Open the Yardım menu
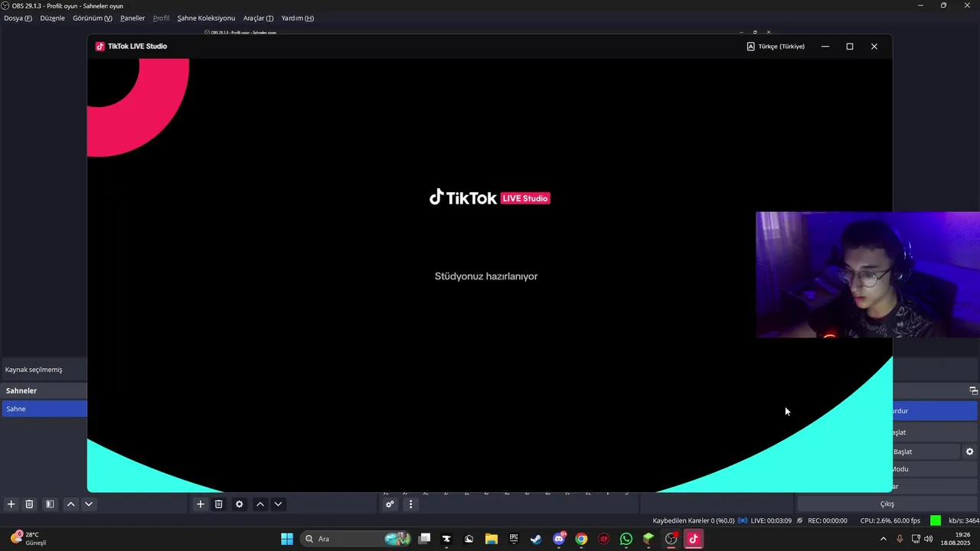The height and width of the screenshot is (551, 980). (297, 18)
